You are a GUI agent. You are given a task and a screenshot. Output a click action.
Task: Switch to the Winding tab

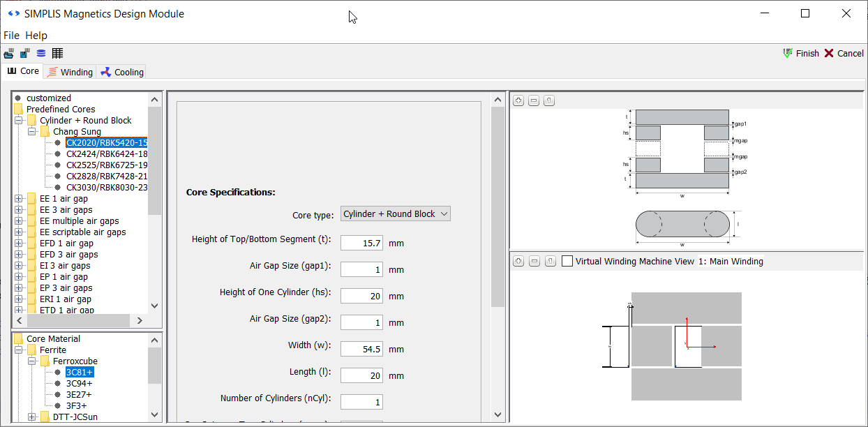pyautogui.click(x=70, y=72)
